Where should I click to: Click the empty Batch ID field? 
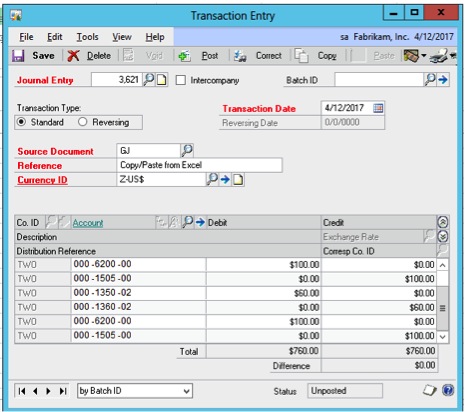[x=379, y=80]
